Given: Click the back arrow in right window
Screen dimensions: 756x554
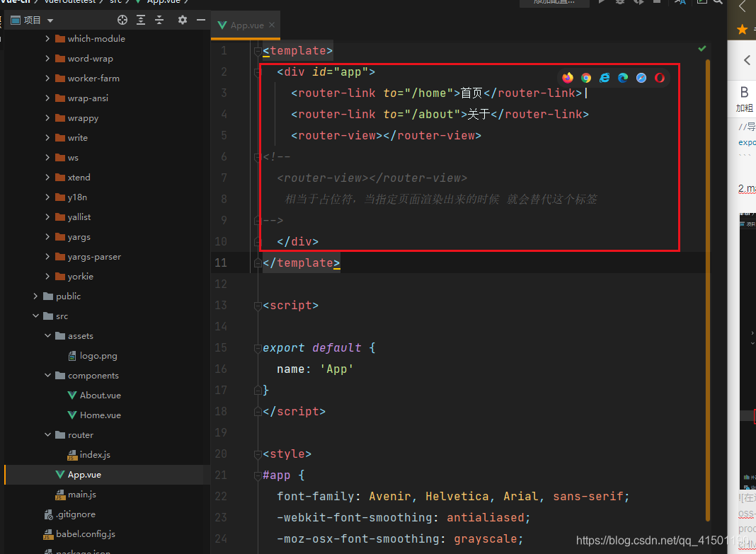Looking at the screenshot, I should [747, 60].
